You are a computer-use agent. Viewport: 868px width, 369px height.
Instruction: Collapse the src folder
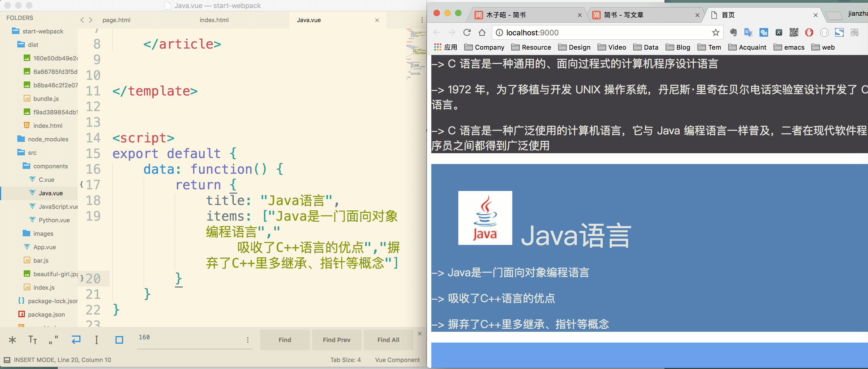coord(32,152)
